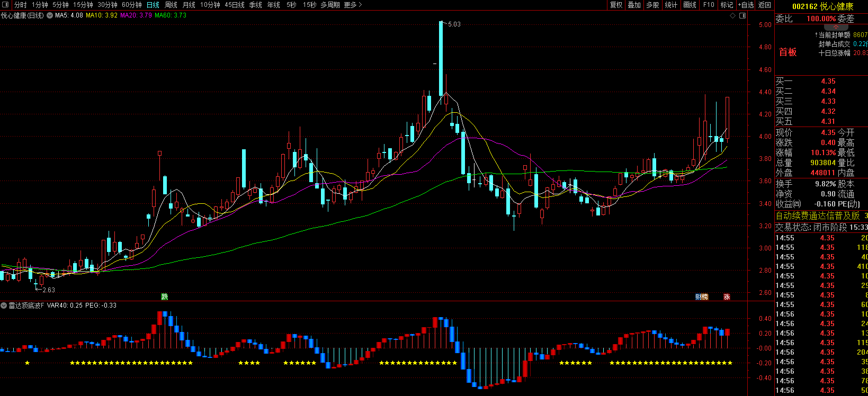Screen dimensions: 868x396
Task: Click the diamond icon above the price axis
Action: point(733,16)
